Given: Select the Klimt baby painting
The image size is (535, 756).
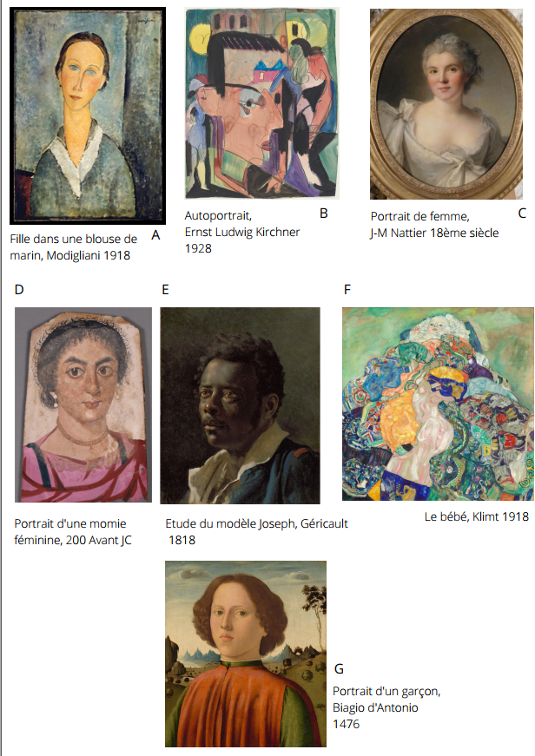Looking at the screenshot, I should click(438, 404).
